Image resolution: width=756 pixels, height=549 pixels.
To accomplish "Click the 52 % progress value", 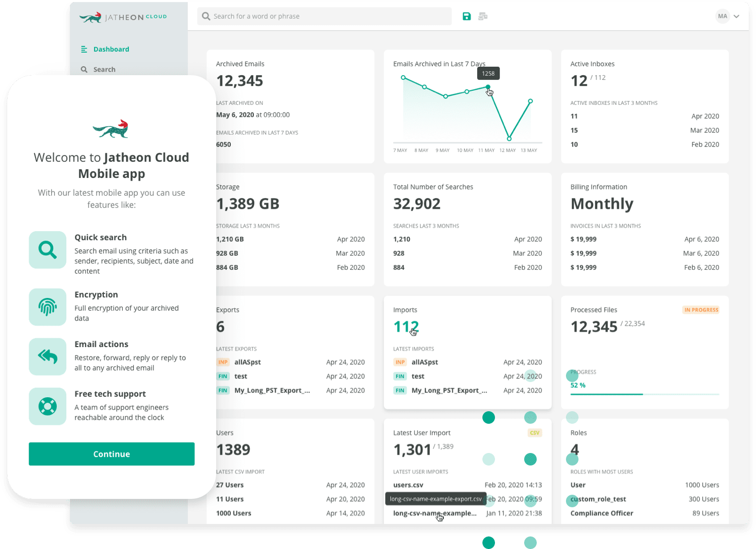I will (x=578, y=385).
